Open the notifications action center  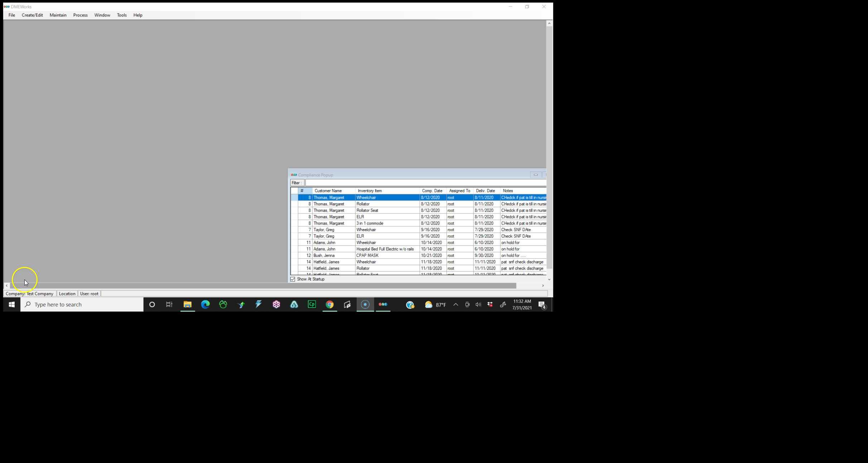[542, 305]
